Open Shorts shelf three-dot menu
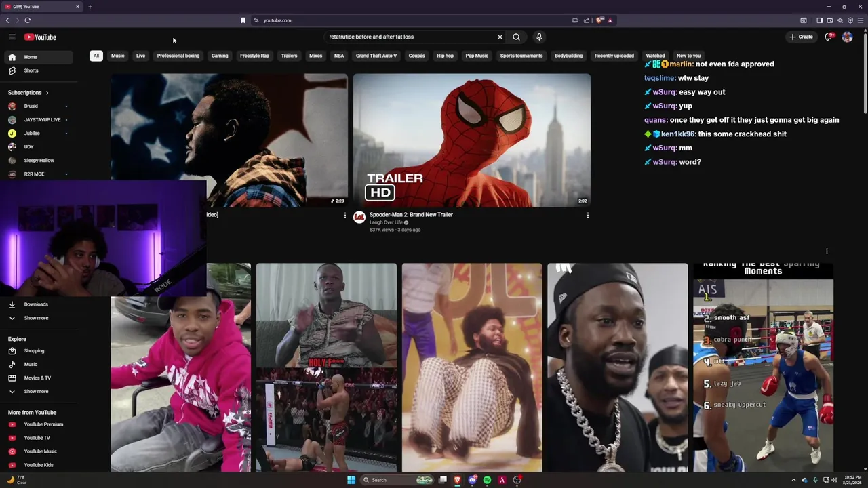 tap(827, 251)
